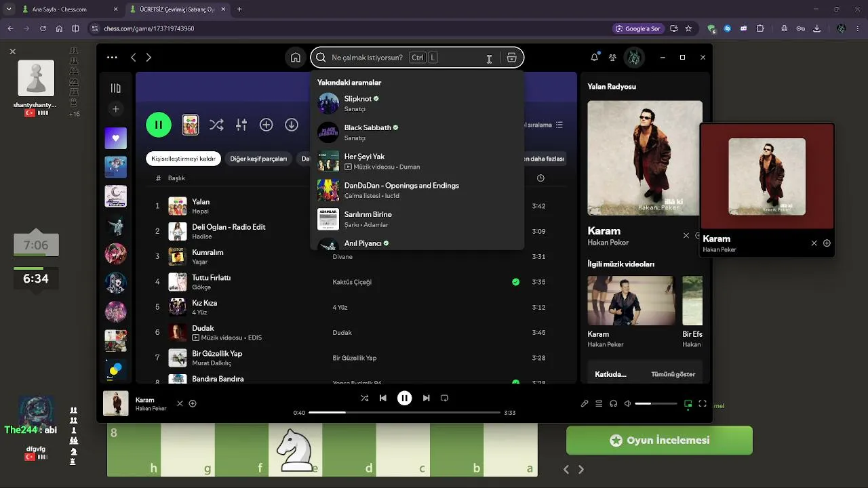
Task: Hide 'Karam' using X in player bar
Action: (x=180, y=404)
